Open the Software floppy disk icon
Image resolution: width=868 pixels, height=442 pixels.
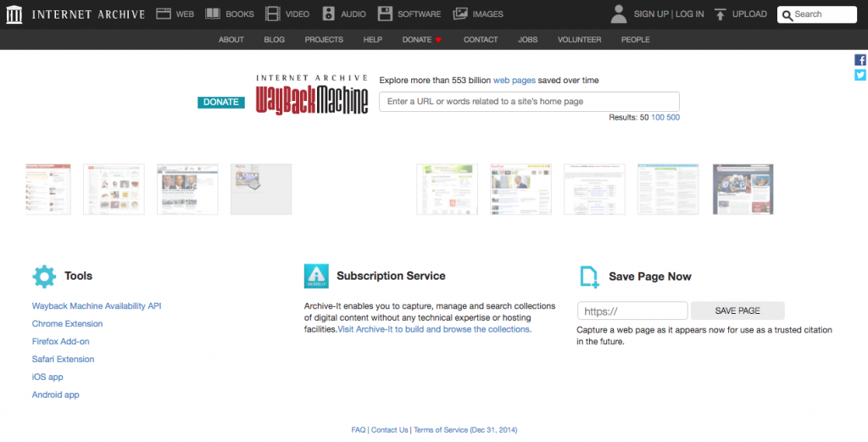tap(386, 14)
